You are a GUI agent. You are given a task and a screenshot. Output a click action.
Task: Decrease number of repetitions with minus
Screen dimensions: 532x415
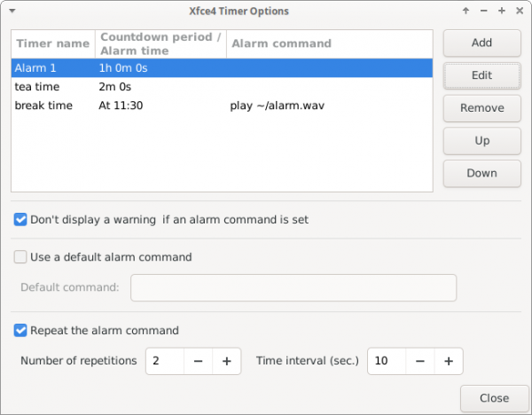(x=198, y=361)
